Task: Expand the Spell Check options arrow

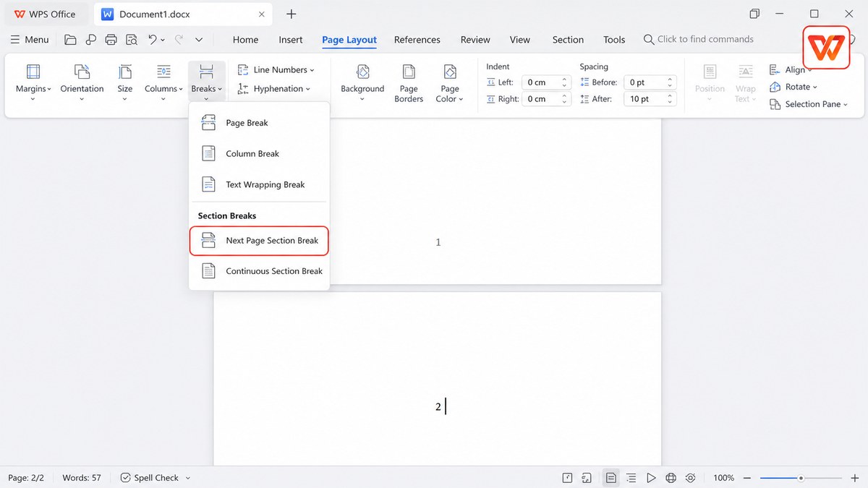Action: (x=188, y=478)
